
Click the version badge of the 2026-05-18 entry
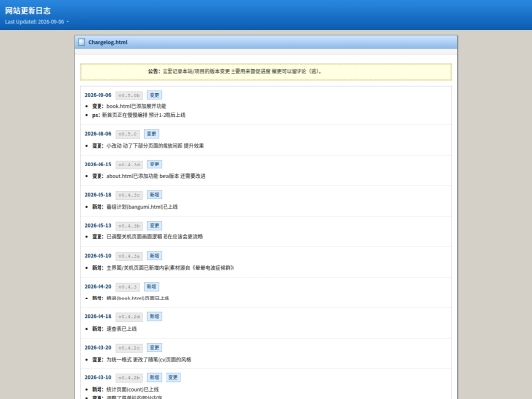coord(129,195)
